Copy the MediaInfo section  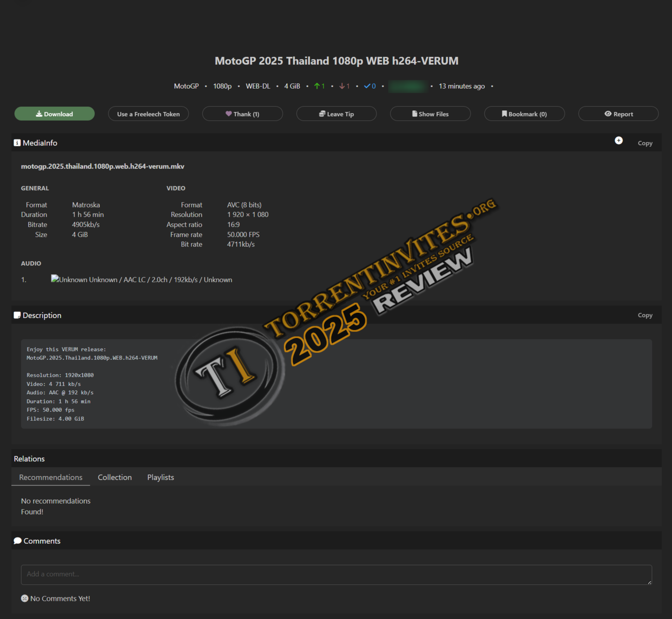(645, 143)
